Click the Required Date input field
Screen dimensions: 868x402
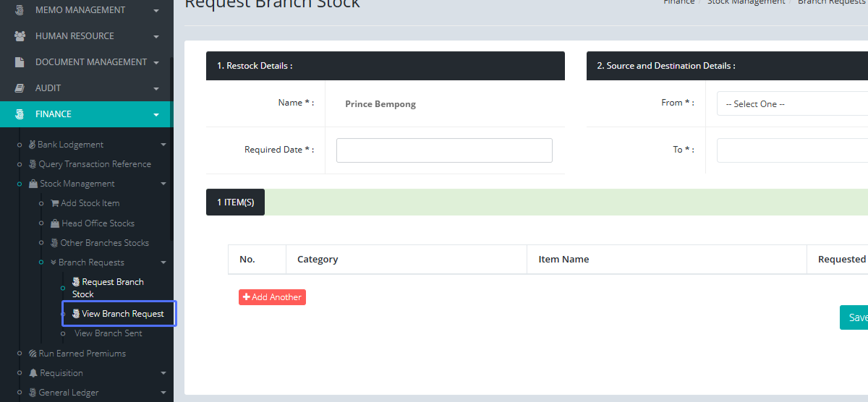(444, 150)
